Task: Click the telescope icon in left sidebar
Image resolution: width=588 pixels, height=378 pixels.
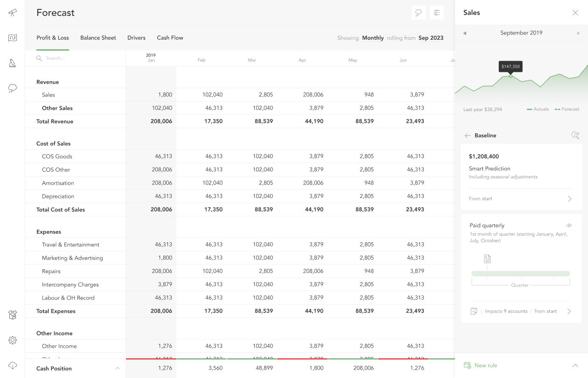Action: (x=13, y=13)
